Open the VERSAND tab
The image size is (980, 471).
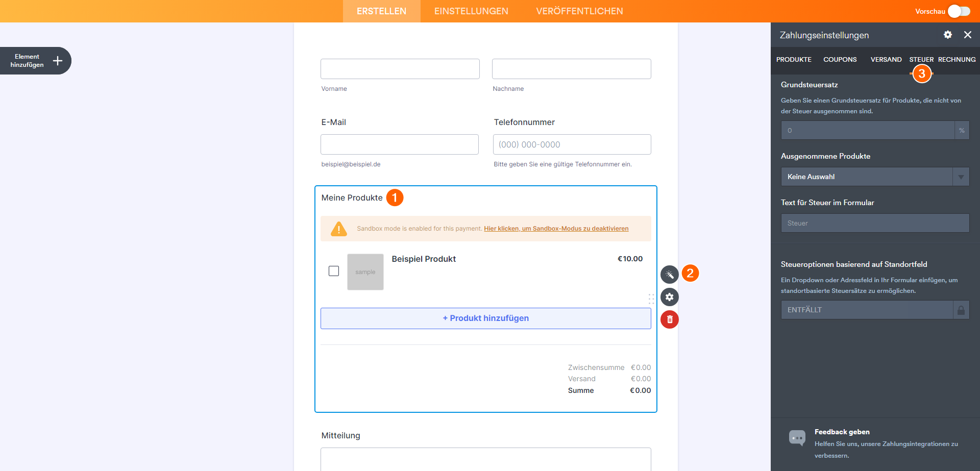[x=886, y=60]
